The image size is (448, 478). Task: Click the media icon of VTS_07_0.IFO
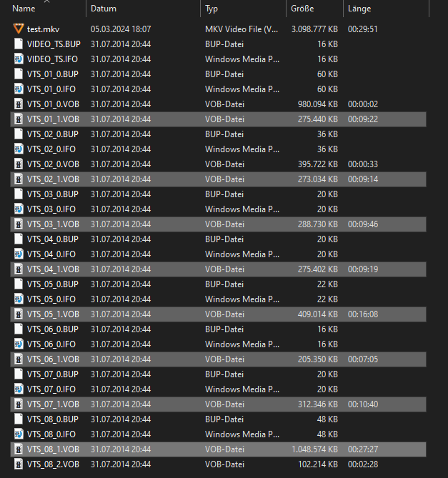click(19, 389)
